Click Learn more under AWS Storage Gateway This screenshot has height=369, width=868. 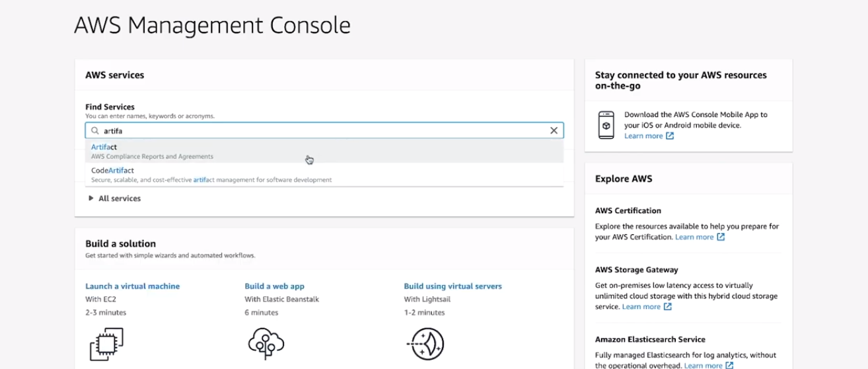point(641,307)
